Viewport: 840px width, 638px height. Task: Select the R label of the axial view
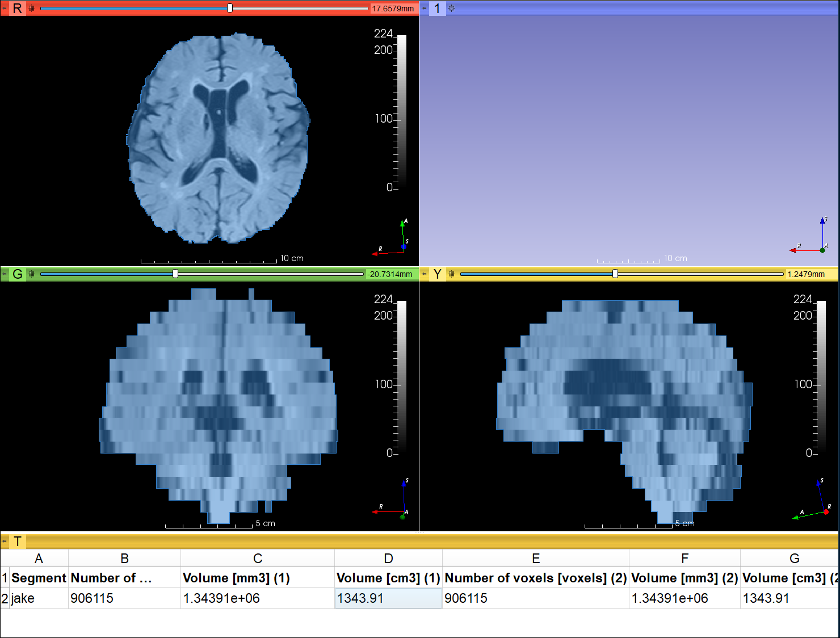tap(16, 8)
